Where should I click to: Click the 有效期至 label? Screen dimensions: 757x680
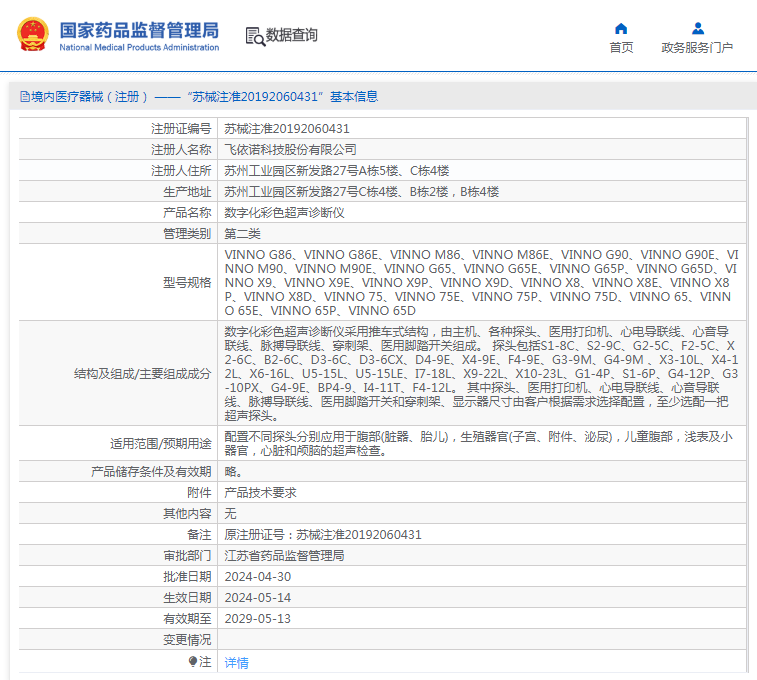click(x=187, y=619)
